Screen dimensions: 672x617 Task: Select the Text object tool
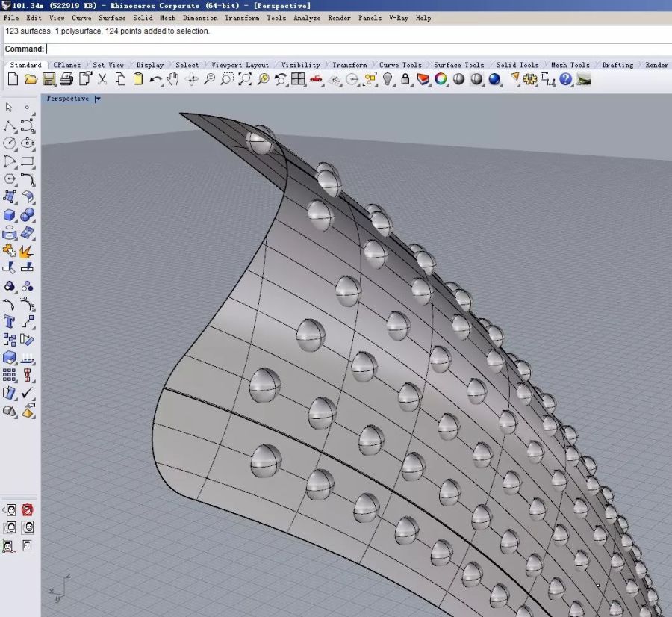10,322
